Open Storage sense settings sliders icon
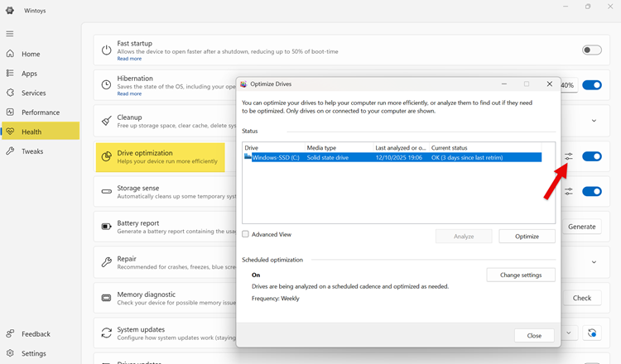Screen dimensions: 621x364 [569, 191]
